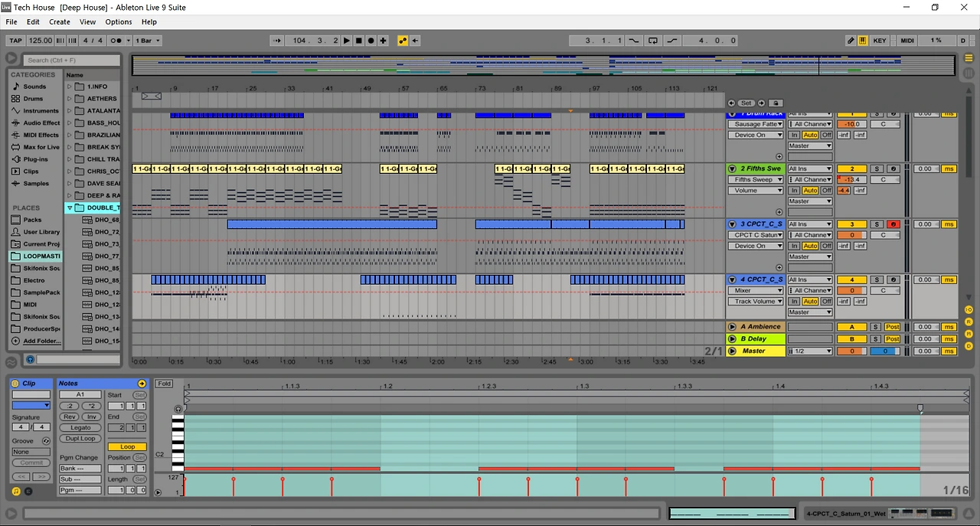Enable the KEY map mode switch
This screenshot has height=526, width=980.
tap(880, 41)
